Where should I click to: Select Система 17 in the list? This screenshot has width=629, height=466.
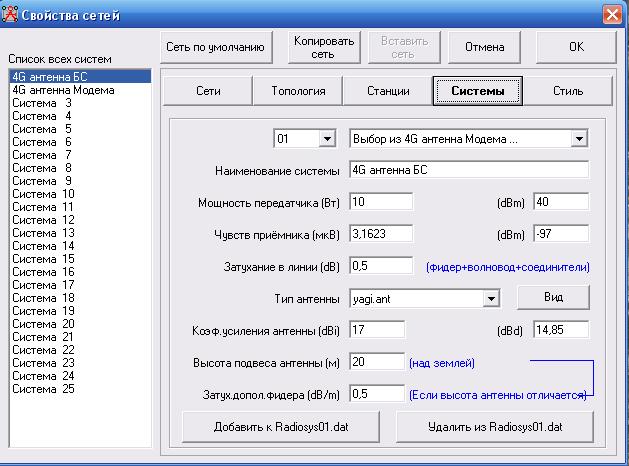point(80,285)
